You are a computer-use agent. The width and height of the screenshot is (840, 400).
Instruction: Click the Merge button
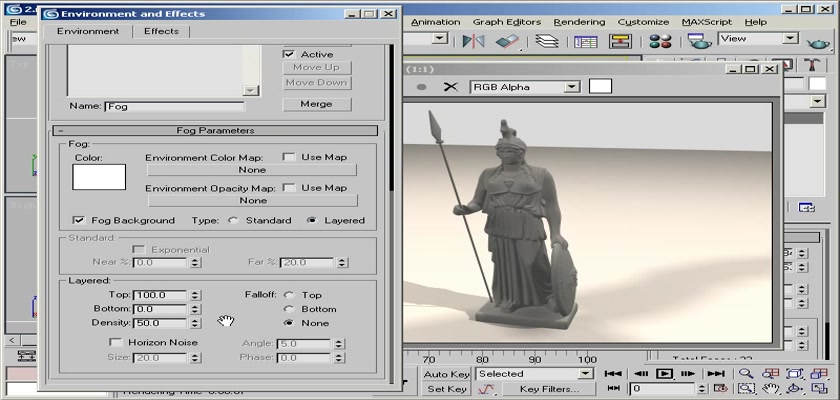317,104
